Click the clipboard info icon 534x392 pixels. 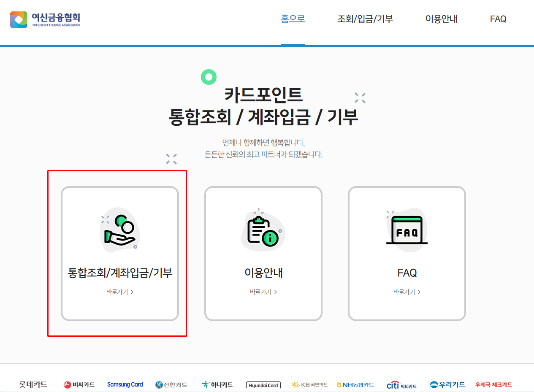pyautogui.click(x=263, y=230)
